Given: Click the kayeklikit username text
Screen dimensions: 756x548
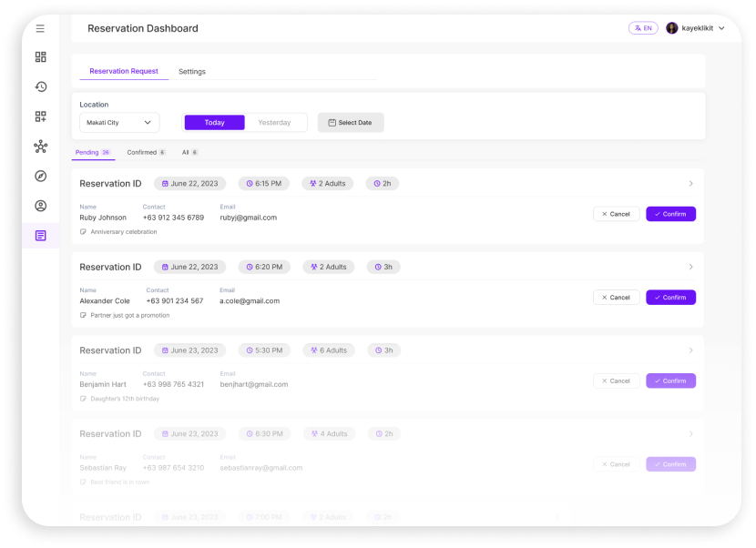Looking at the screenshot, I should point(697,28).
